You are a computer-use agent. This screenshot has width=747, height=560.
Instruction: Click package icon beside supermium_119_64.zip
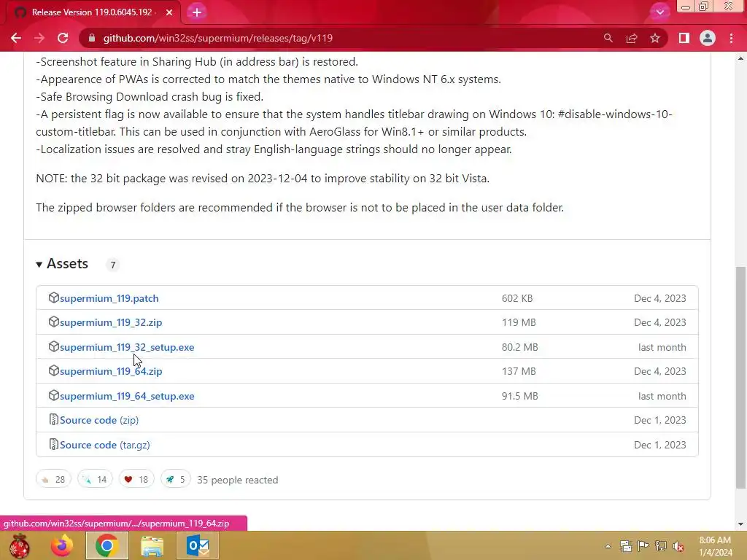coord(53,370)
